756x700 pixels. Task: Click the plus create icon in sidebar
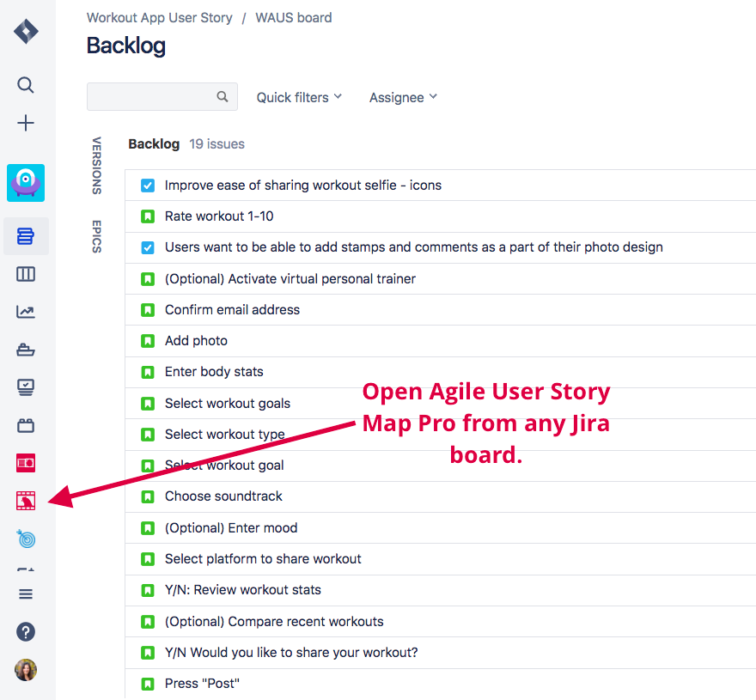26,123
